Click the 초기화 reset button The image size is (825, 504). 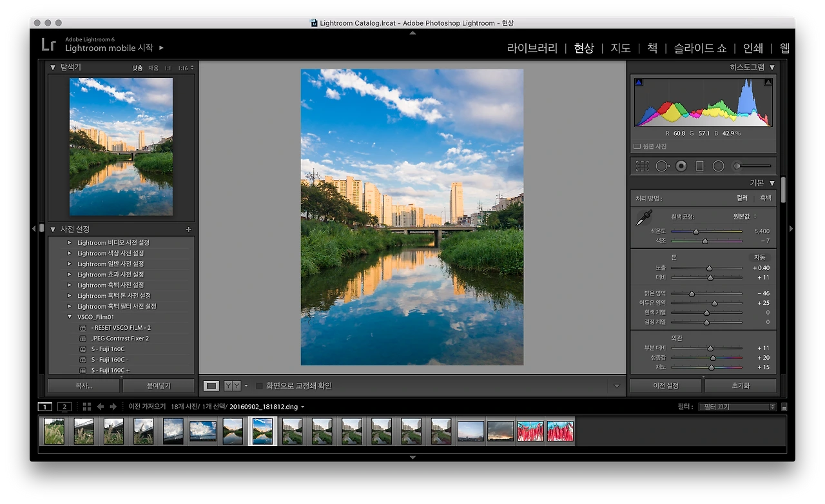click(741, 386)
